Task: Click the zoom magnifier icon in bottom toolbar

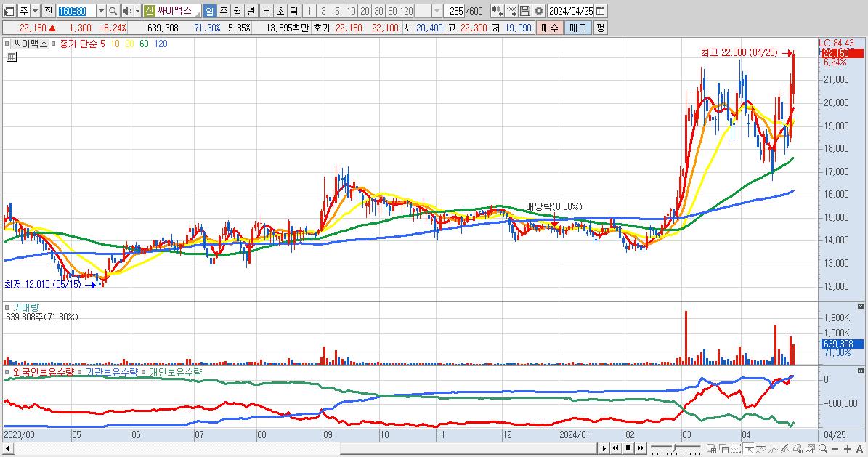Action: [823, 448]
